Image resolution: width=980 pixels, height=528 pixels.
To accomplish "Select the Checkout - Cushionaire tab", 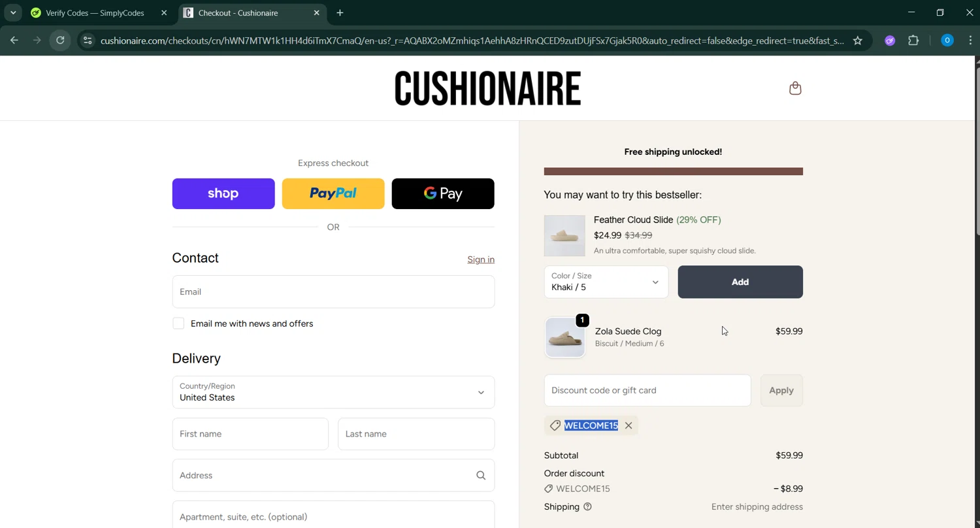I will coord(252,12).
